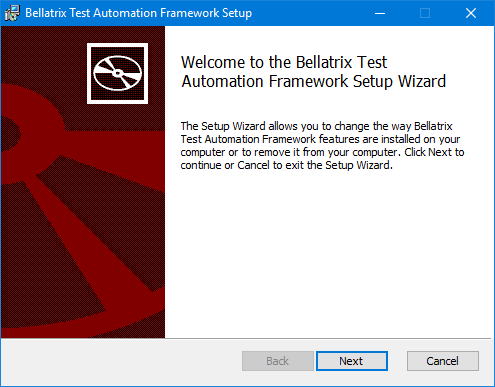The width and height of the screenshot is (495, 387).
Task: Cancel the Bellatrix setup wizard
Action: [x=443, y=361]
